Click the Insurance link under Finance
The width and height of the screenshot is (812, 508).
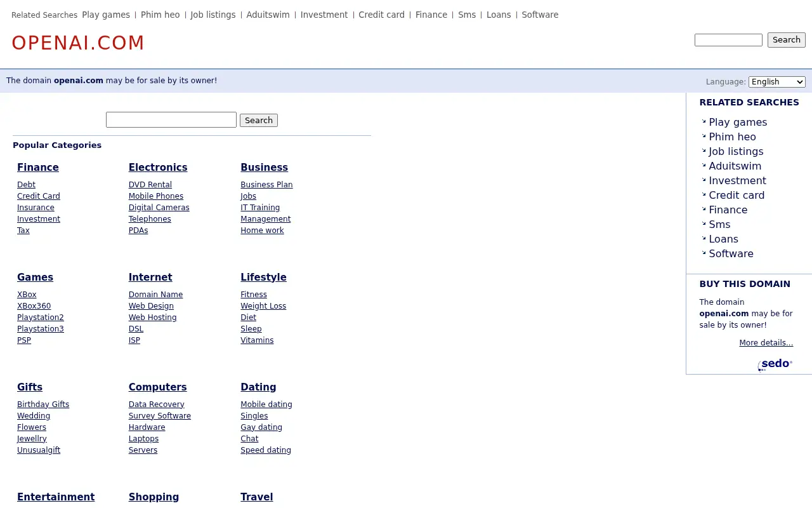pyautogui.click(x=36, y=208)
